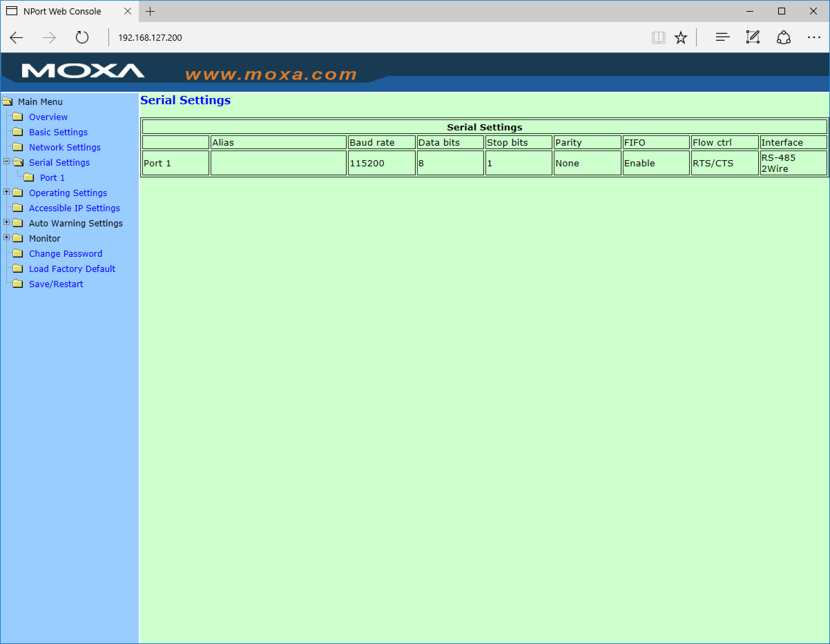Collapse the Serial Settings tree node
This screenshot has height=644, width=830.
(x=7, y=162)
